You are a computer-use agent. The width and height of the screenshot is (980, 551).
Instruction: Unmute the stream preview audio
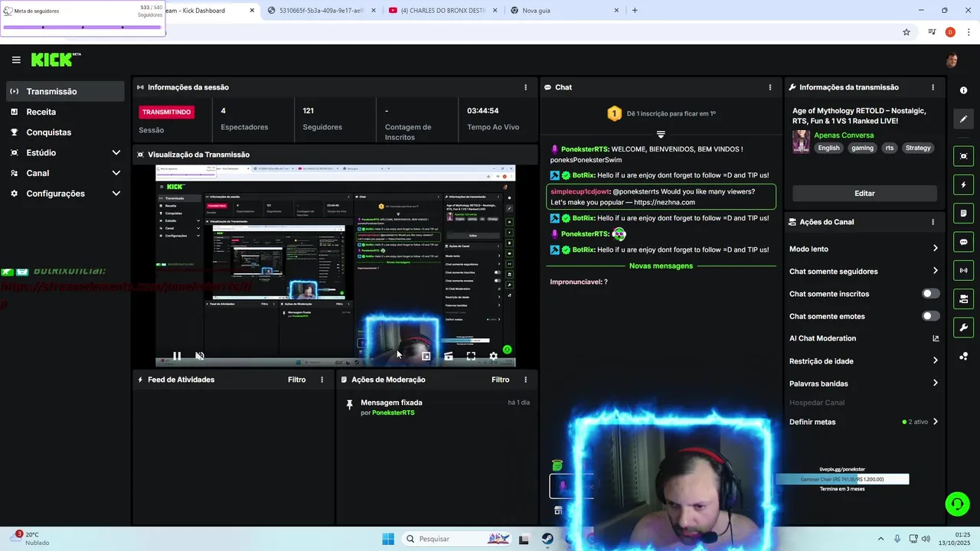200,356
